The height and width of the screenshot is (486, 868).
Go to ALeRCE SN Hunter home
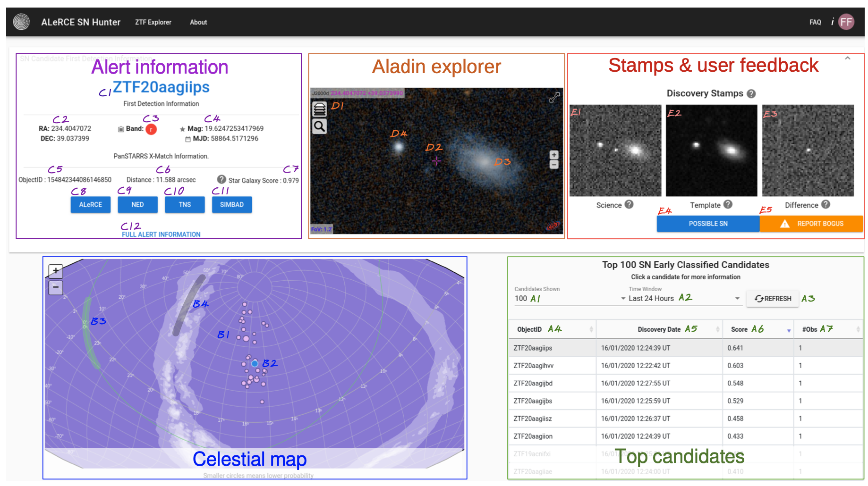[x=81, y=22]
